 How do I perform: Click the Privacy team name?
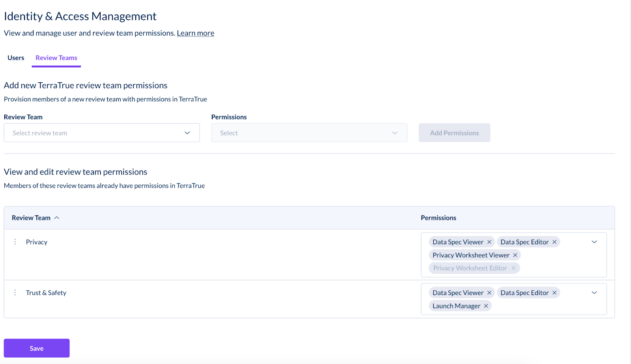[x=37, y=242]
